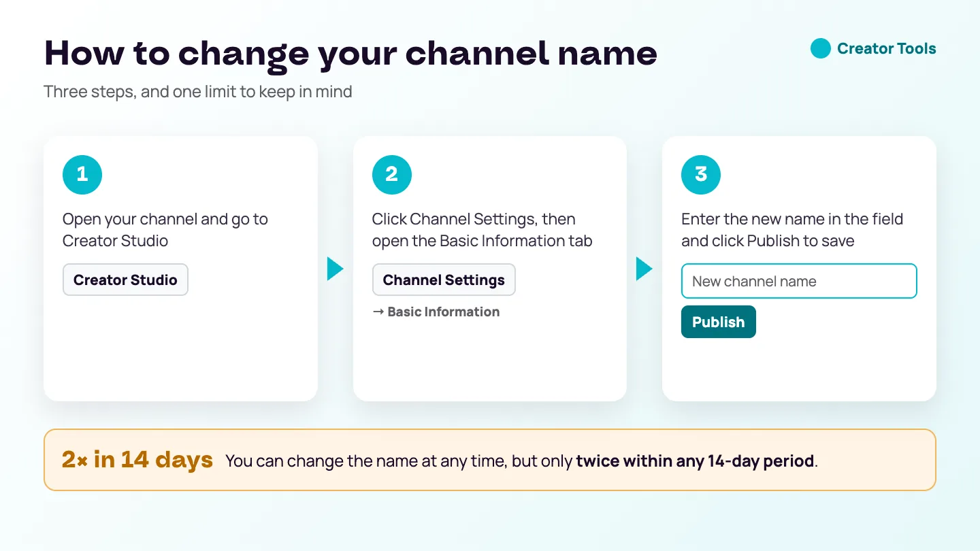Select the "2× in 14 days" label
The width and height of the screenshot is (980, 551).
pos(137,460)
